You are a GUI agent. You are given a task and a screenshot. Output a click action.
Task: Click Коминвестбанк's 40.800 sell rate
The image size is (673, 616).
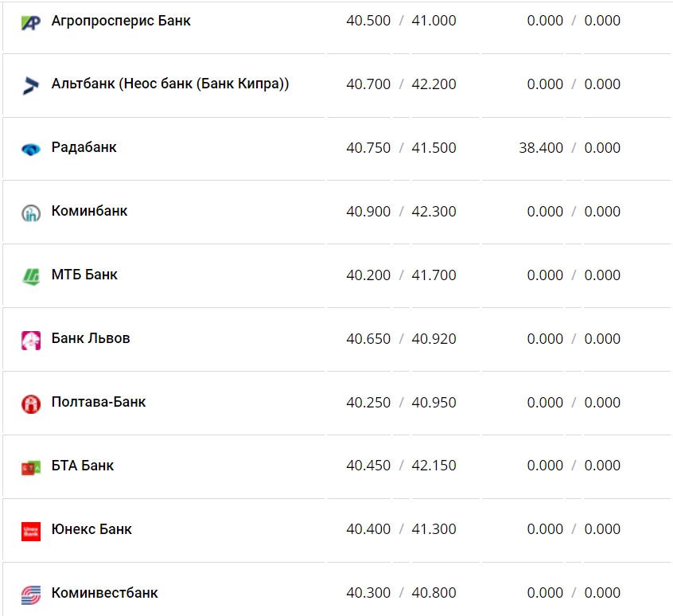pyautogui.click(x=434, y=593)
